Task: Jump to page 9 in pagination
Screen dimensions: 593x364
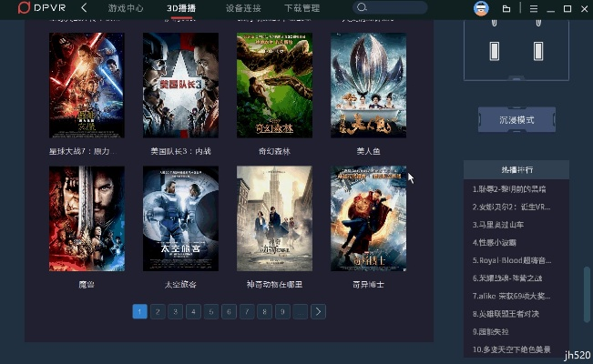Action: pyautogui.click(x=282, y=311)
